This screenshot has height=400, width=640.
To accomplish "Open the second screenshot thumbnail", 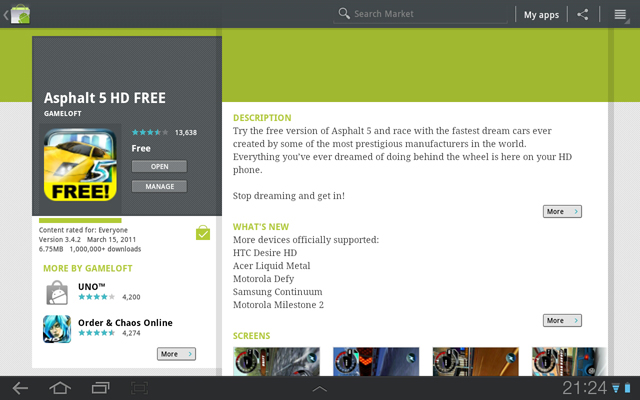I will [x=376, y=361].
